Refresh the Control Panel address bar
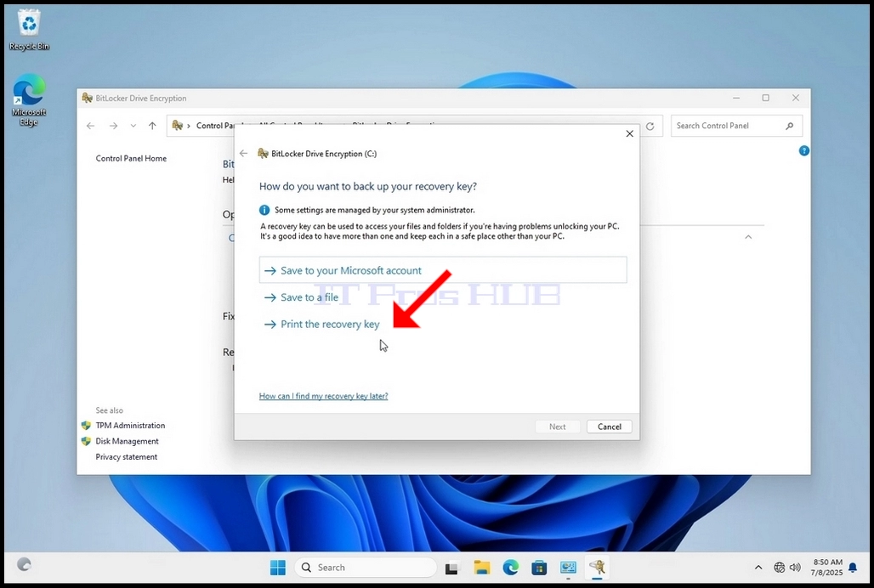 click(x=650, y=127)
